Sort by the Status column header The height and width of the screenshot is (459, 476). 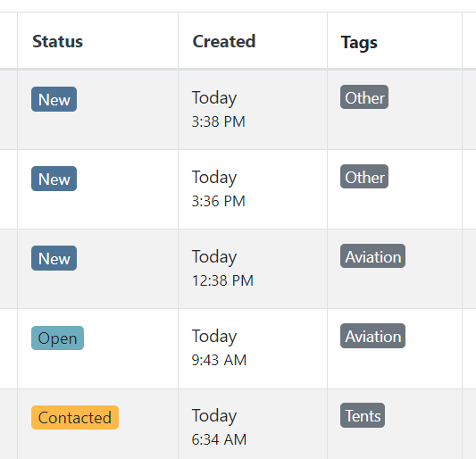(x=57, y=41)
